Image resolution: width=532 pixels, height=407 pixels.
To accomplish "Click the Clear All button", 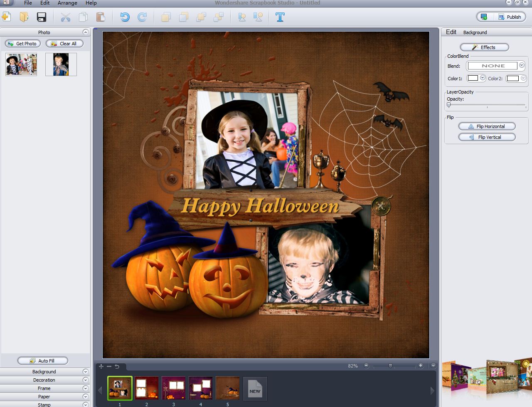I will (x=64, y=44).
